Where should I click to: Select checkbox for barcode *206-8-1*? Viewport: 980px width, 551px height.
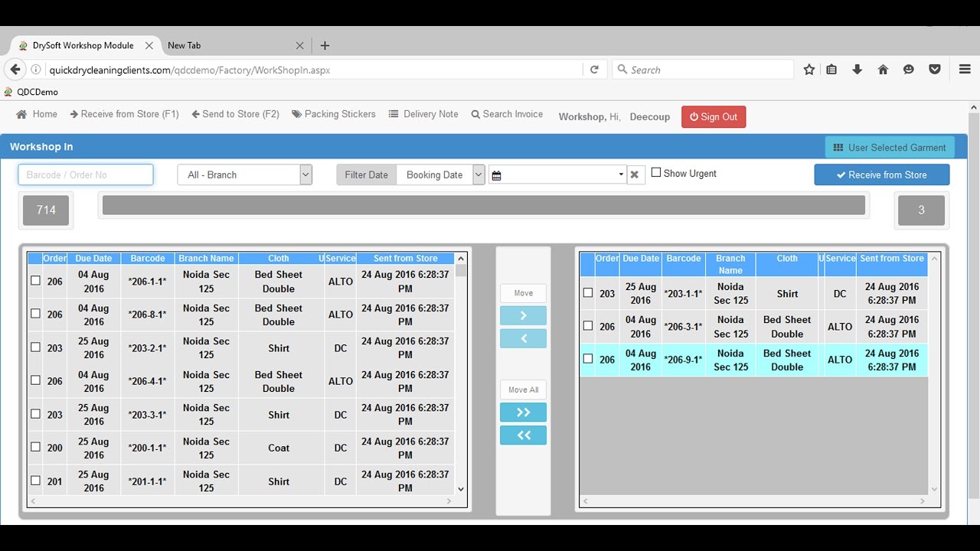click(x=35, y=314)
